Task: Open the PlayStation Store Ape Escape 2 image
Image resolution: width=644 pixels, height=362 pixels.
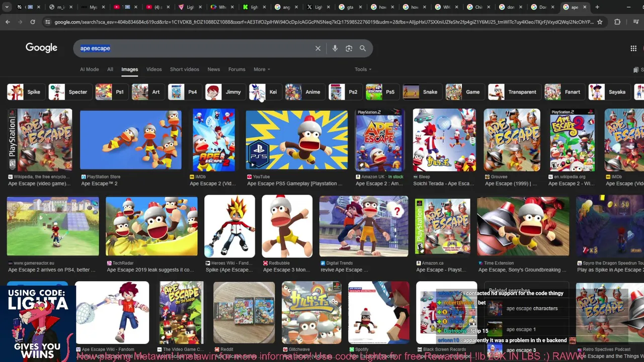Action: (x=131, y=140)
